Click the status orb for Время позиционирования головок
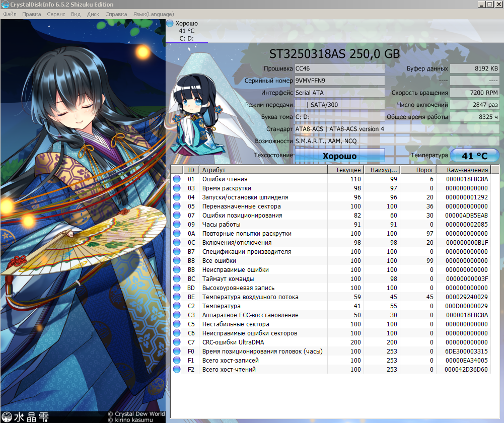 click(176, 351)
